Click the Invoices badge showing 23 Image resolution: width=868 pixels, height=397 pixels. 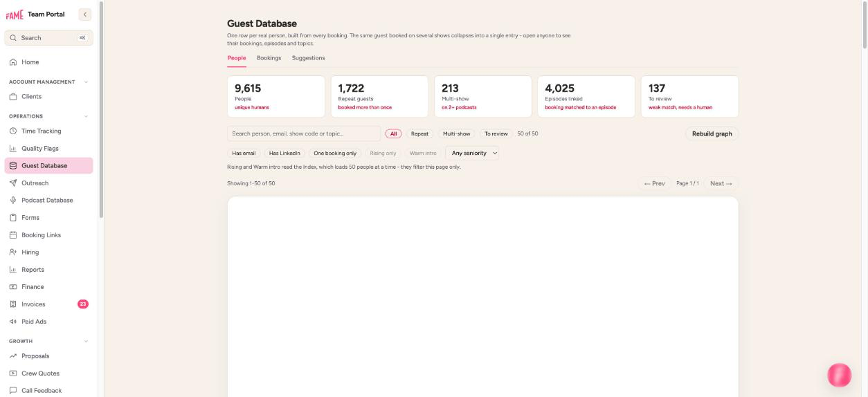coord(83,304)
